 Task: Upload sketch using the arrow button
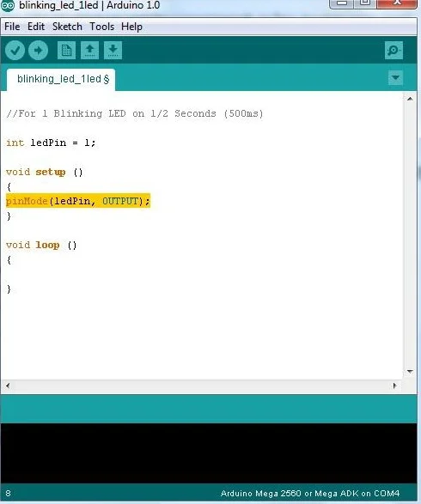point(39,50)
